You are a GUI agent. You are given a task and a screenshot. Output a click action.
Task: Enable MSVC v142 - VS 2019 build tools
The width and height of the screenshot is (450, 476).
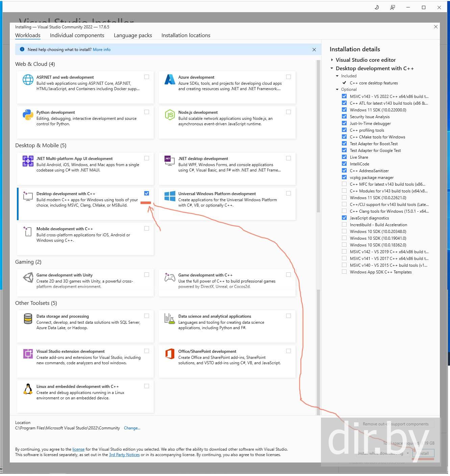[344, 252]
